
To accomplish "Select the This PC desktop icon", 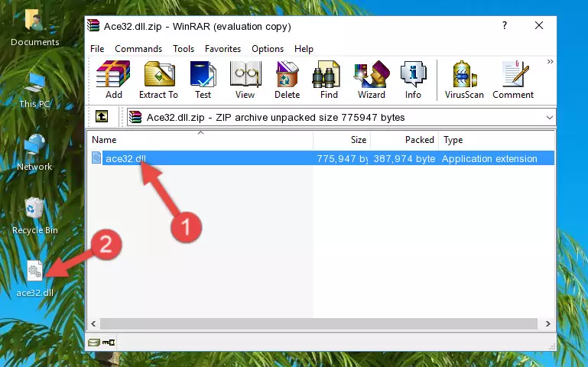I will tap(34, 90).
